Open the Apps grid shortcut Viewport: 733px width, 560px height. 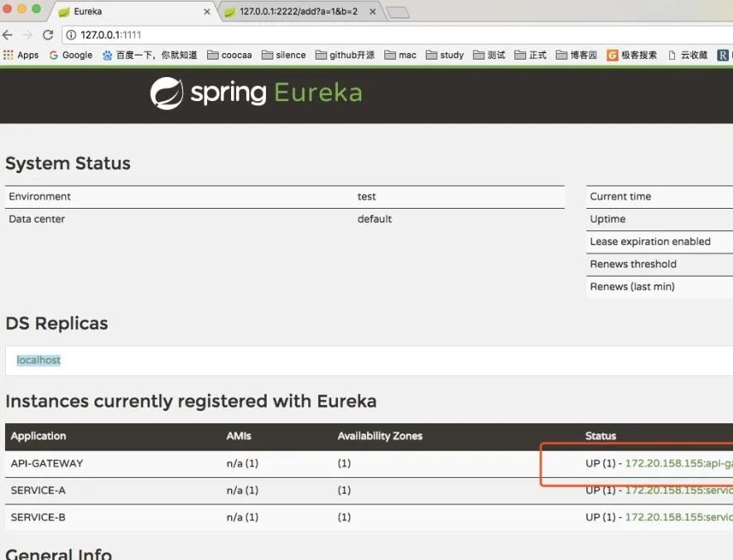coord(22,56)
